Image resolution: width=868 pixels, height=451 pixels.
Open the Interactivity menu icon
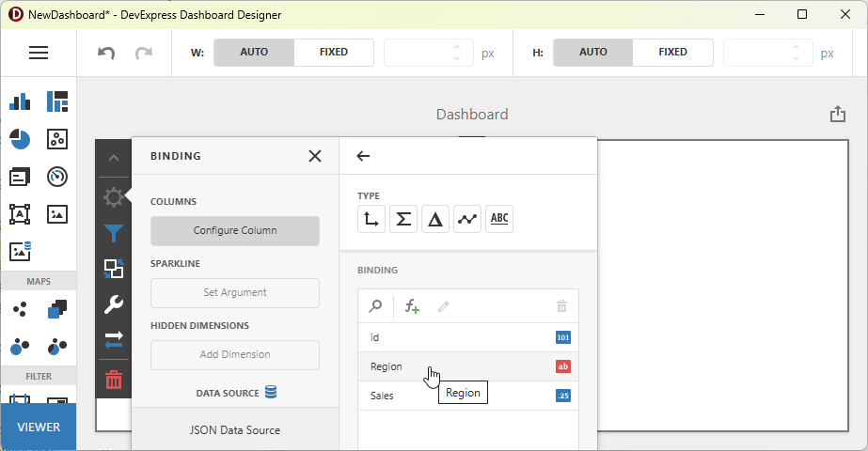point(114,269)
